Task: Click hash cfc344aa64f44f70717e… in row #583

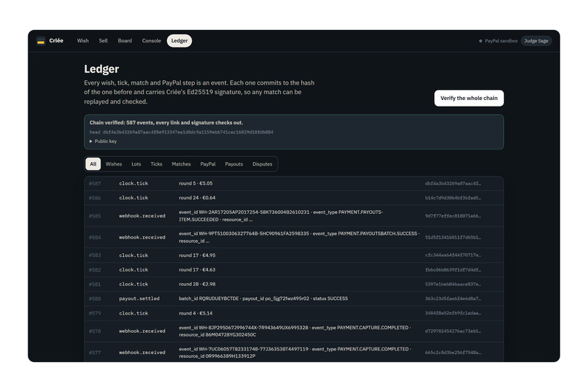Action: pyautogui.click(x=452, y=255)
